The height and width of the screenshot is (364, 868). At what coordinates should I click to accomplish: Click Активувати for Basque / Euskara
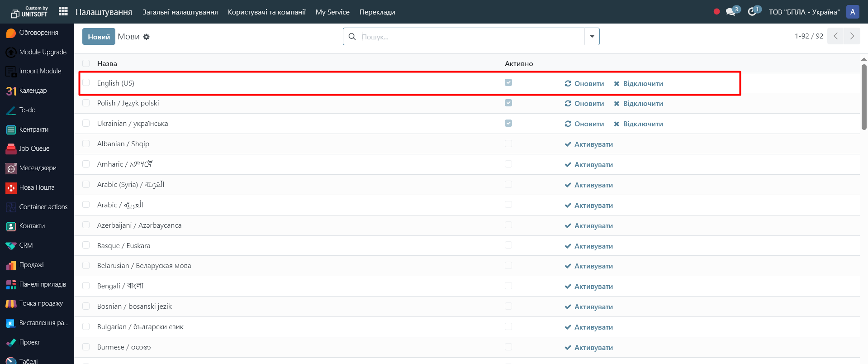(589, 246)
